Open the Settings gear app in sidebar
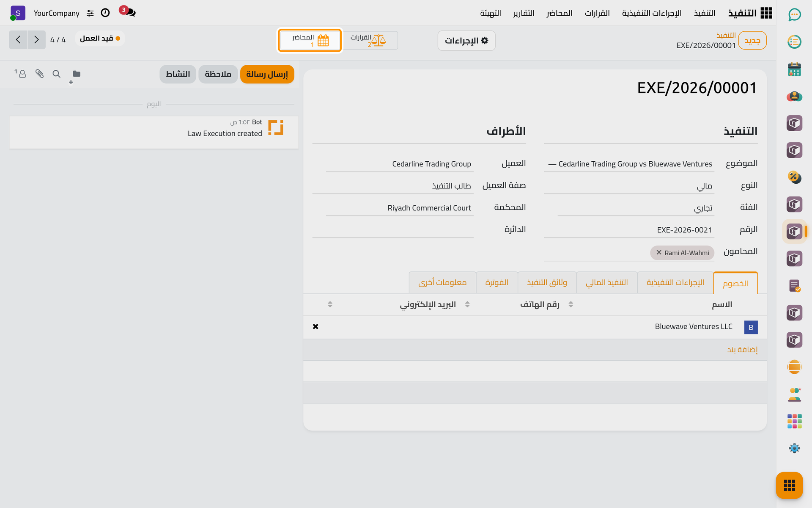Screen dimensions: 812x508 (x=794, y=448)
